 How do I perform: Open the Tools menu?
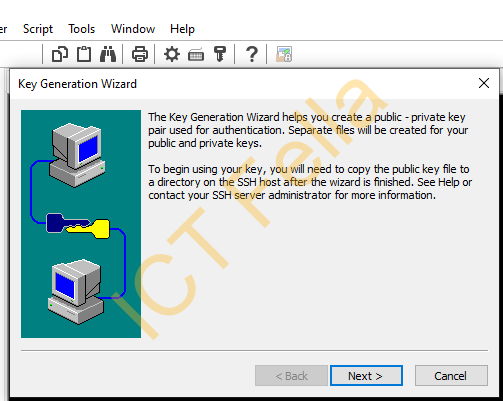coord(82,29)
